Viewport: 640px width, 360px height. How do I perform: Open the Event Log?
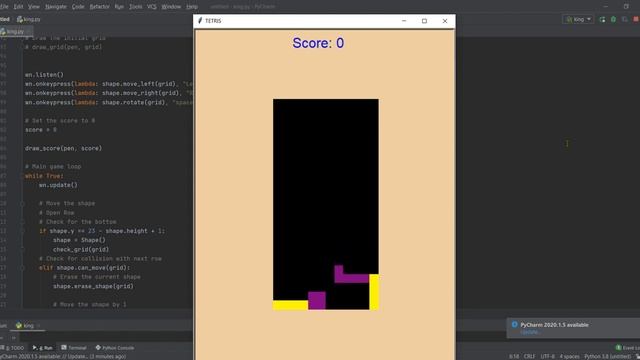tap(629, 348)
